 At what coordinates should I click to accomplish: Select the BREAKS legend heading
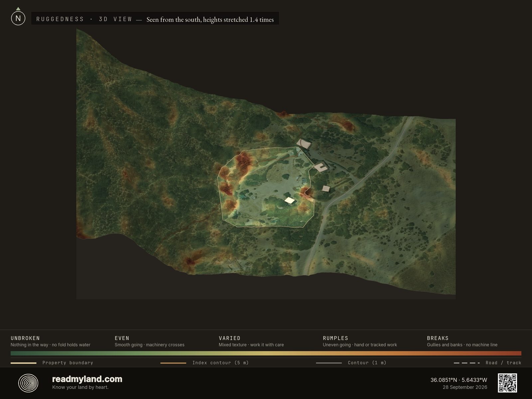pos(438,338)
